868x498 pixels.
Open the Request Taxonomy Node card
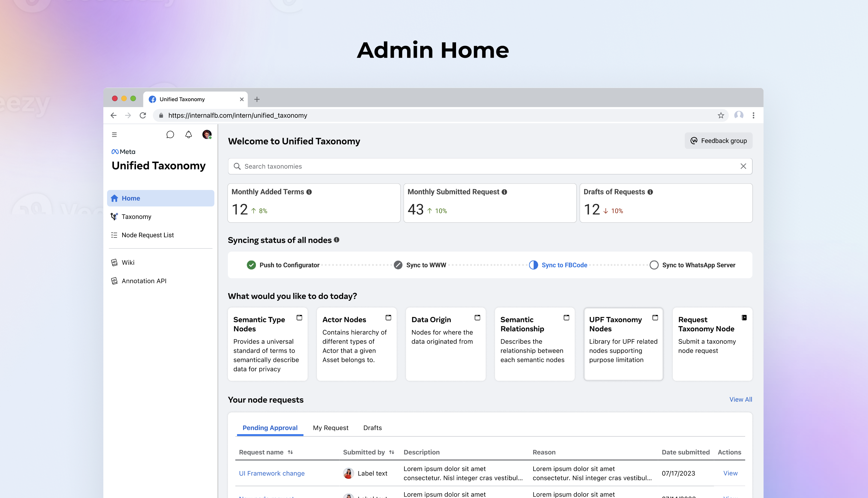coord(713,344)
